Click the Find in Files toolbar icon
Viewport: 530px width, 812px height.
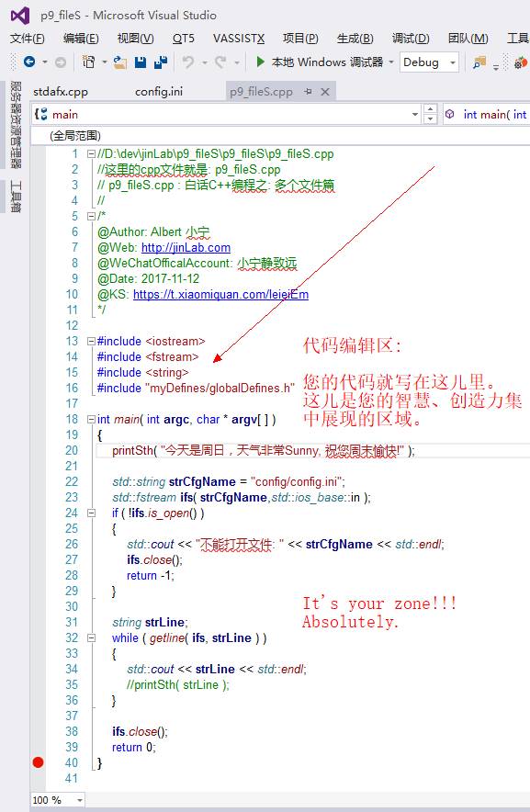pos(479,62)
